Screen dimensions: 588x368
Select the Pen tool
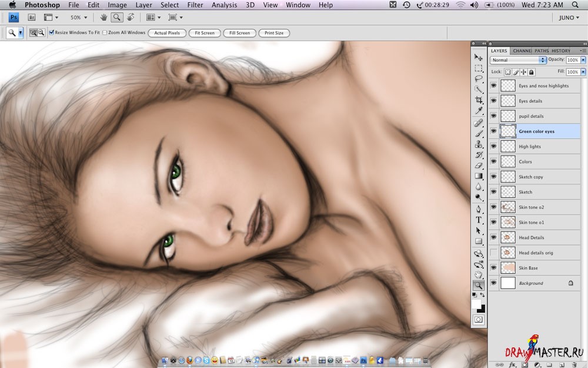[479, 209]
